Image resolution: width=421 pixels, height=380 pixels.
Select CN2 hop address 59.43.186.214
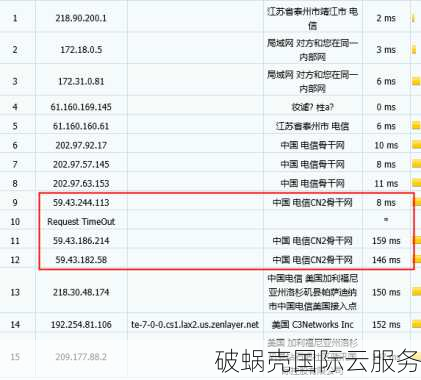(81, 241)
